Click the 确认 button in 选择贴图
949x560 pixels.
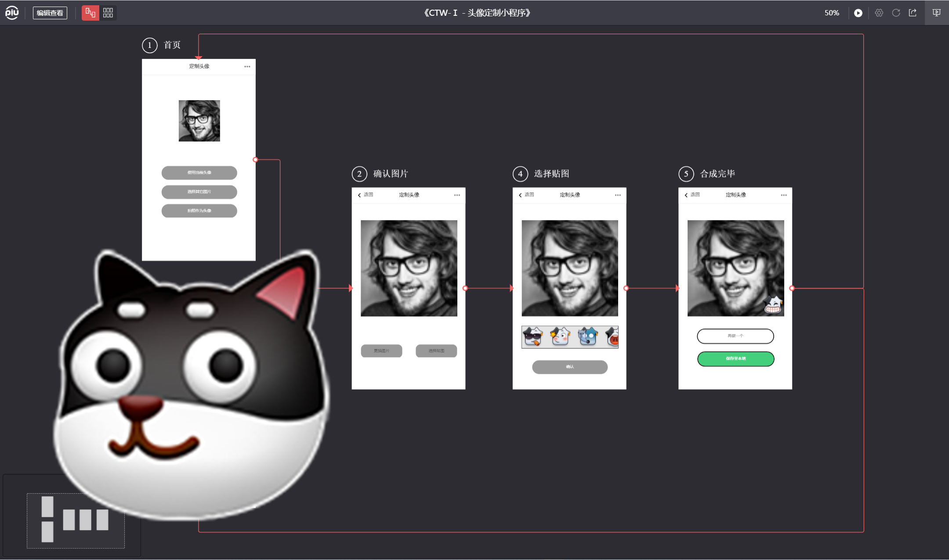click(569, 367)
